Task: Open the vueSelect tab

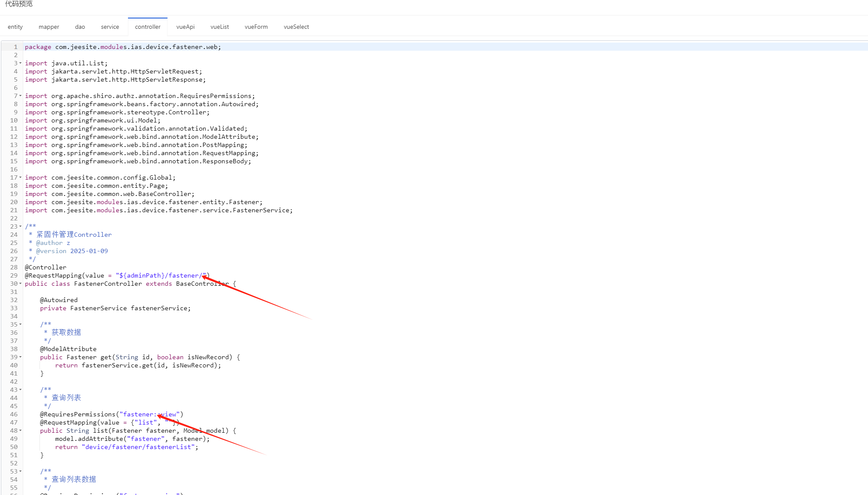Action: coord(296,27)
